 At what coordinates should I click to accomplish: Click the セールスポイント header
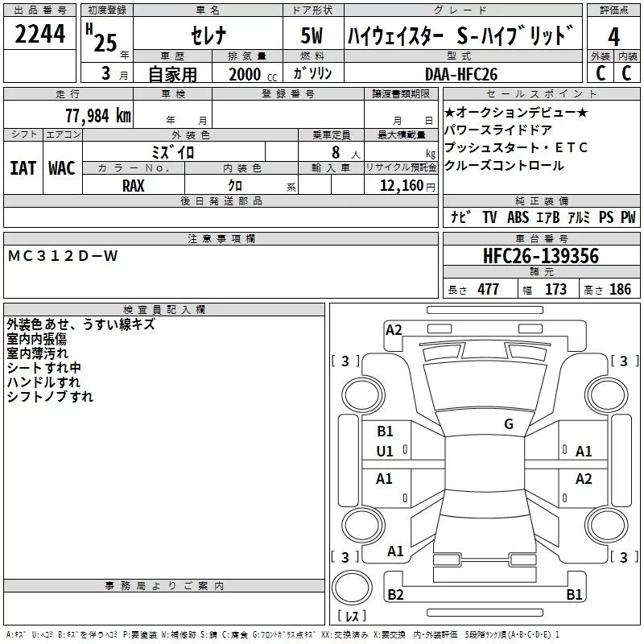[541, 93]
